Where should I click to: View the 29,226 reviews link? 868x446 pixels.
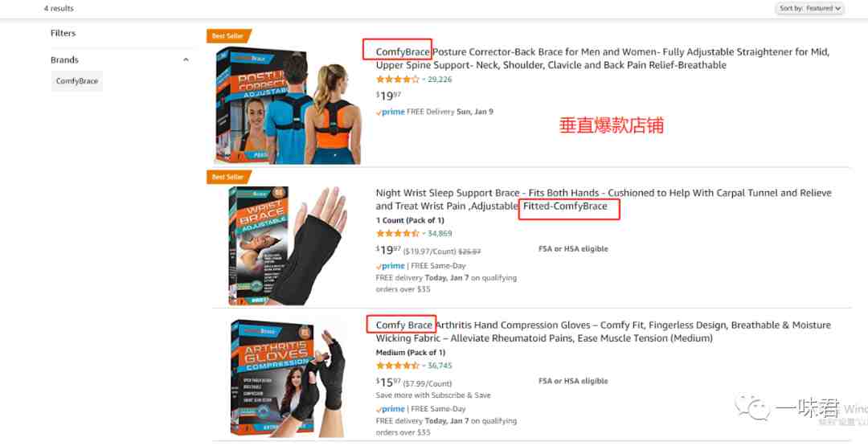(440, 80)
